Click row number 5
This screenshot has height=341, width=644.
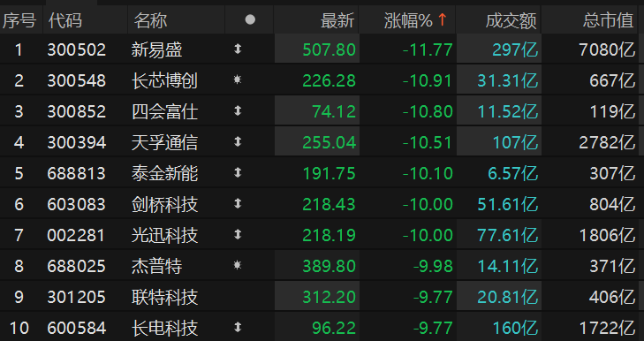19,173
